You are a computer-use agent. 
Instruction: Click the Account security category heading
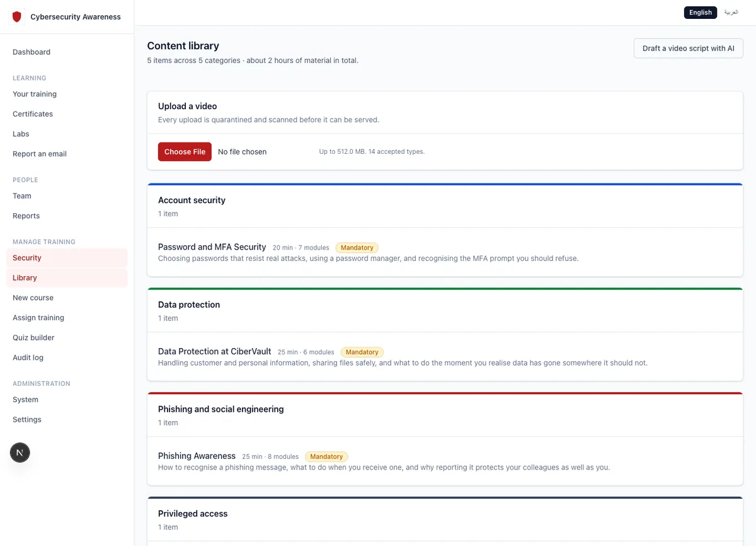(x=192, y=200)
